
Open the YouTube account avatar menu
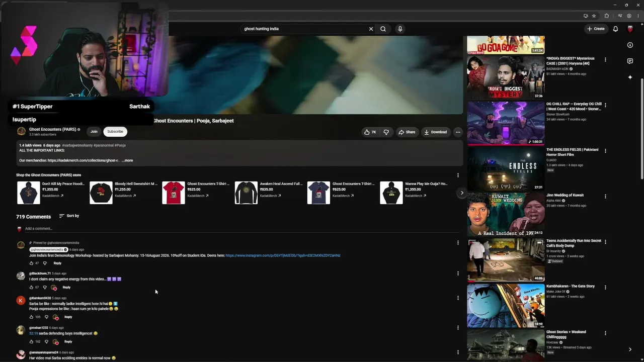[630, 29]
